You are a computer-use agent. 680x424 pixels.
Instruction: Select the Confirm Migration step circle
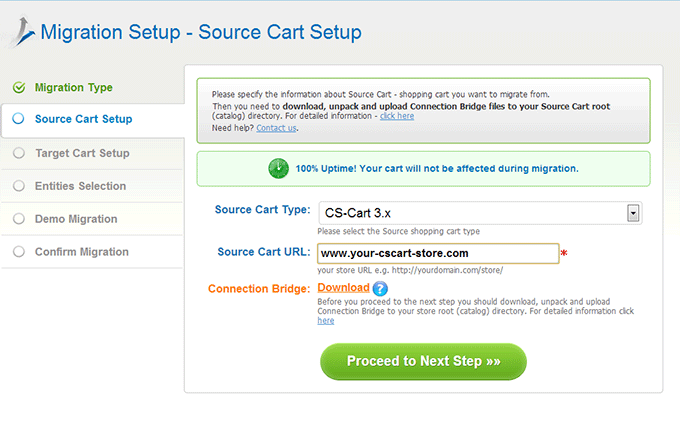[x=19, y=251]
